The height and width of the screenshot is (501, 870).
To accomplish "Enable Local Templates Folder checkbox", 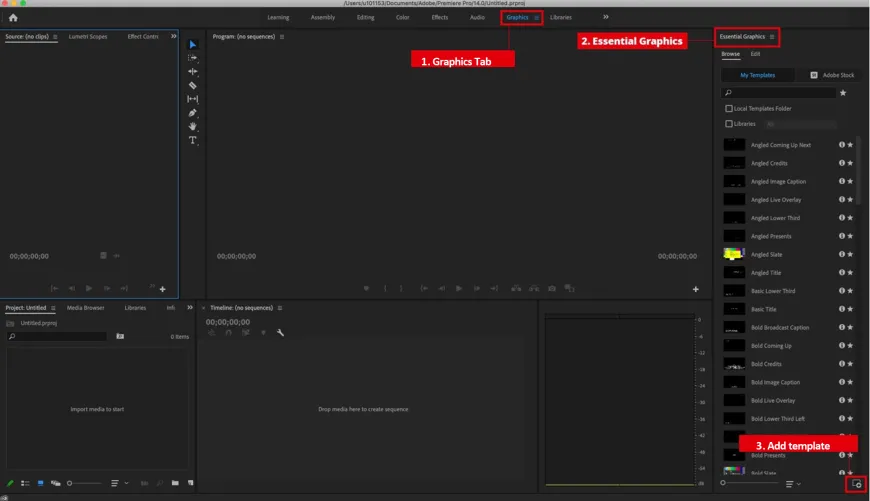I will click(x=729, y=109).
